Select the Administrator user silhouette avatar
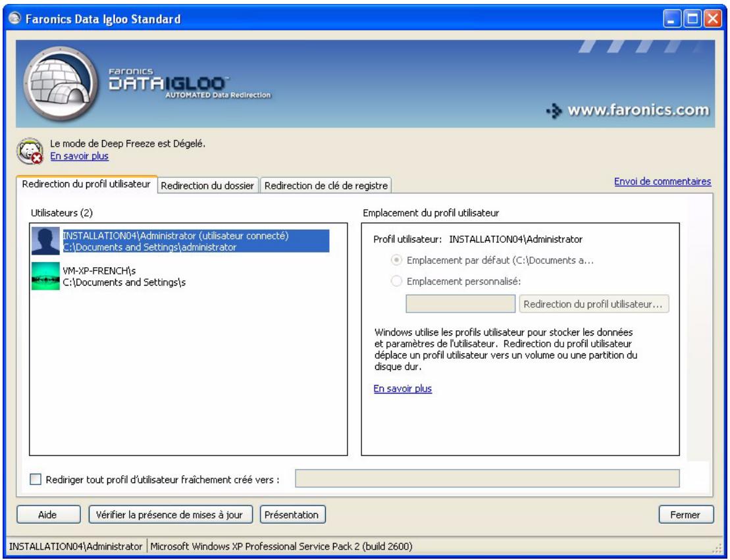 [45, 241]
